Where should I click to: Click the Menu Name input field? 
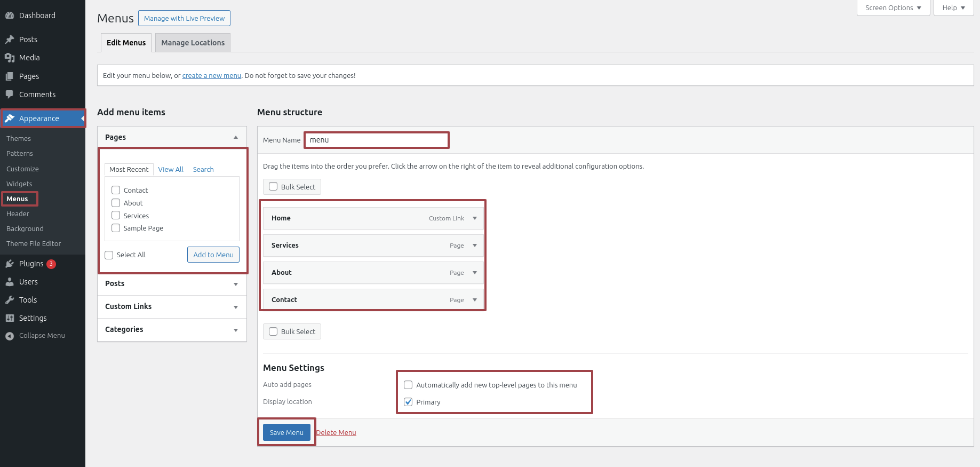point(377,140)
